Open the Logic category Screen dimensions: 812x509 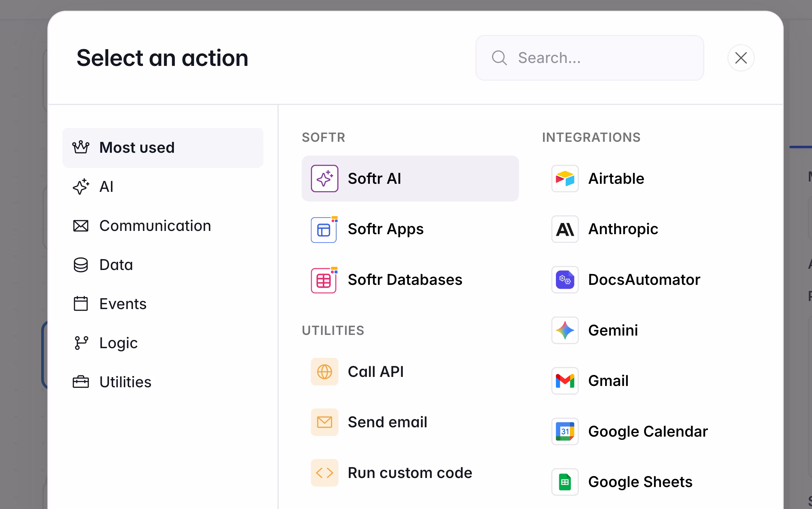(x=118, y=343)
